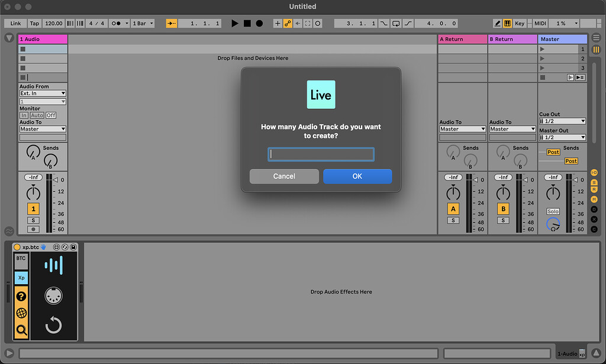The height and width of the screenshot is (364, 606).
Task: Open the Cue Out 1/2 dropdown
Action: [562, 121]
